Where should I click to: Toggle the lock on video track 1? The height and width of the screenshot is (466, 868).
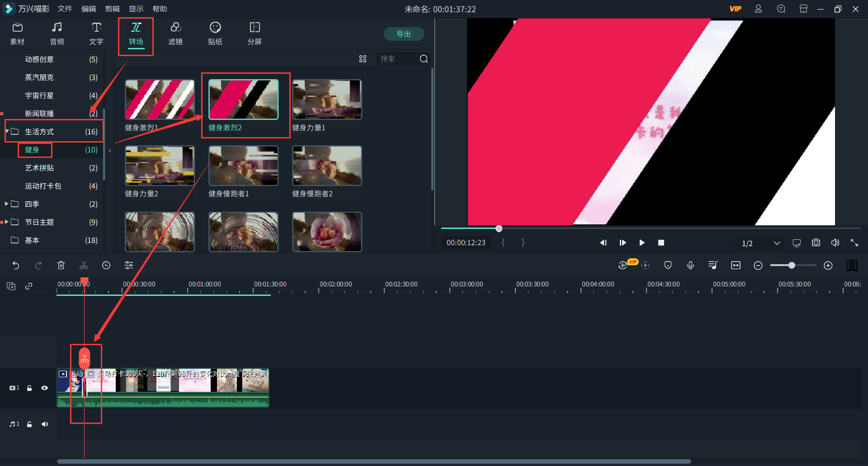click(x=29, y=388)
